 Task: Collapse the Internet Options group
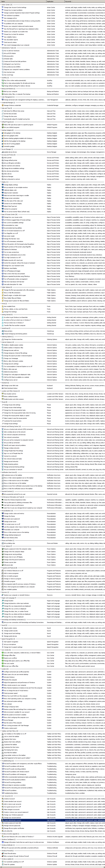(x=1, y=342)
